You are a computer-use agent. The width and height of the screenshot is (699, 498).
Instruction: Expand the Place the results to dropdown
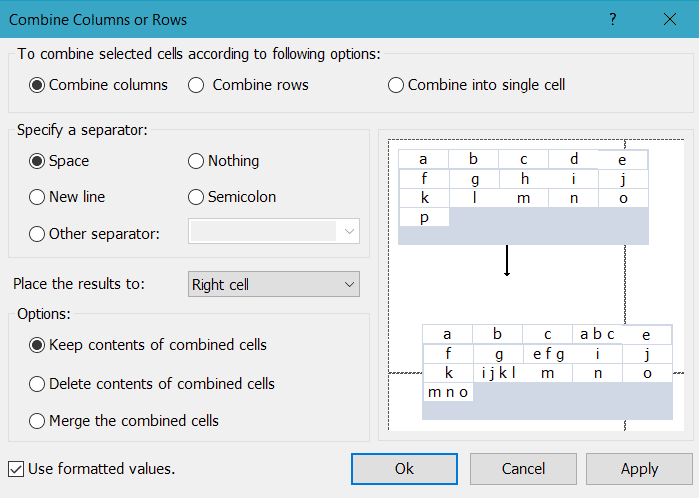274,285
